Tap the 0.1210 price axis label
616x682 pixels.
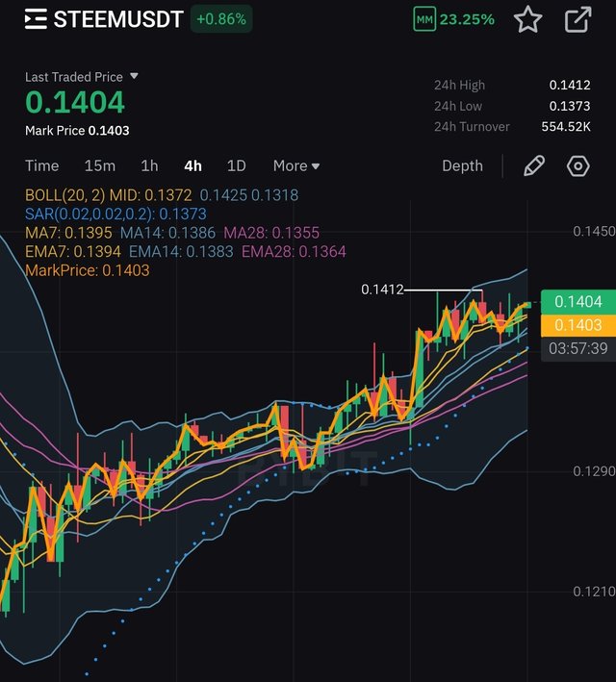pos(594,592)
